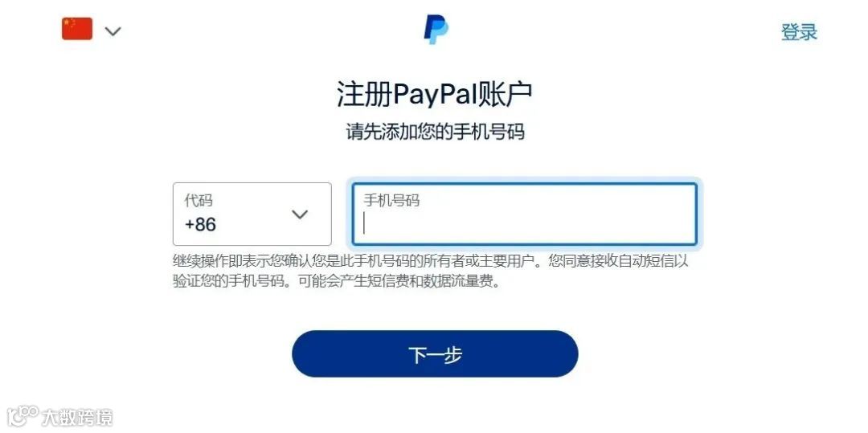The image size is (868, 433).
Task: Open the 登录 login link
Action: (x=799, y=32)
